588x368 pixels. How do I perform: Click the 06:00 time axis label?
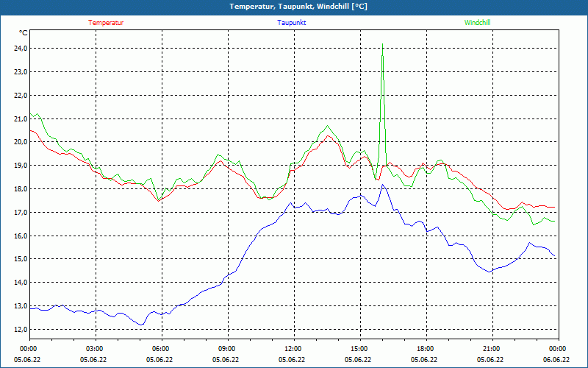tap(161, 349)
